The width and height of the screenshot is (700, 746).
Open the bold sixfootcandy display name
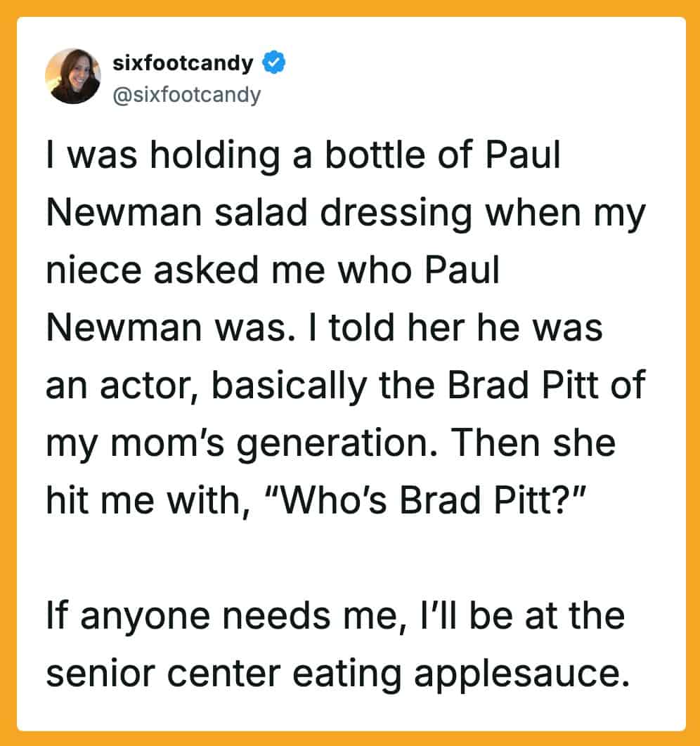[183, 63]
